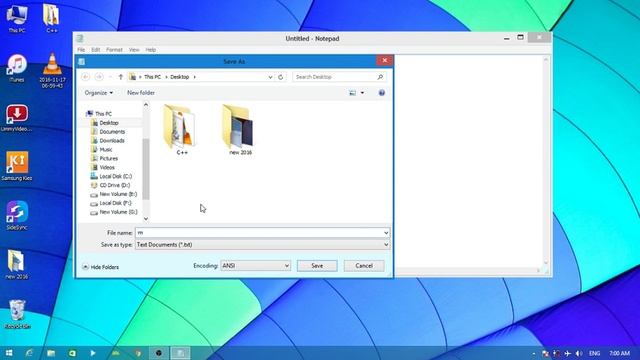Click airplane mode tray icon
The width and height of the screenshot is (640, 360).
[568, 353]
